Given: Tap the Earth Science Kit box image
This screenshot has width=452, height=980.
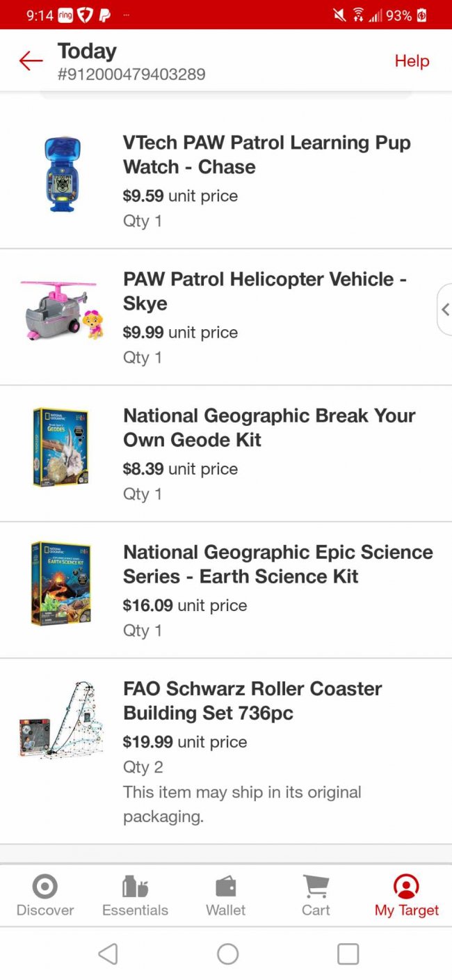Looking at the screenshot, I should click(x=60, y=583).
